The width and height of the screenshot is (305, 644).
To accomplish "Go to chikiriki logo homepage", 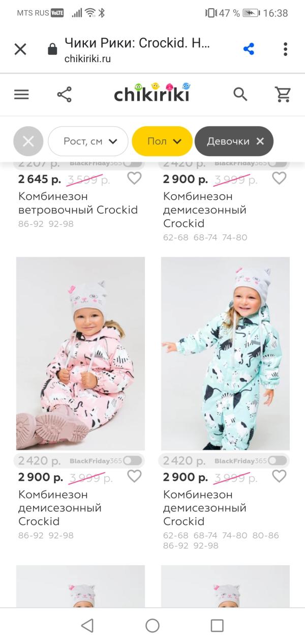I will [151, 94].
